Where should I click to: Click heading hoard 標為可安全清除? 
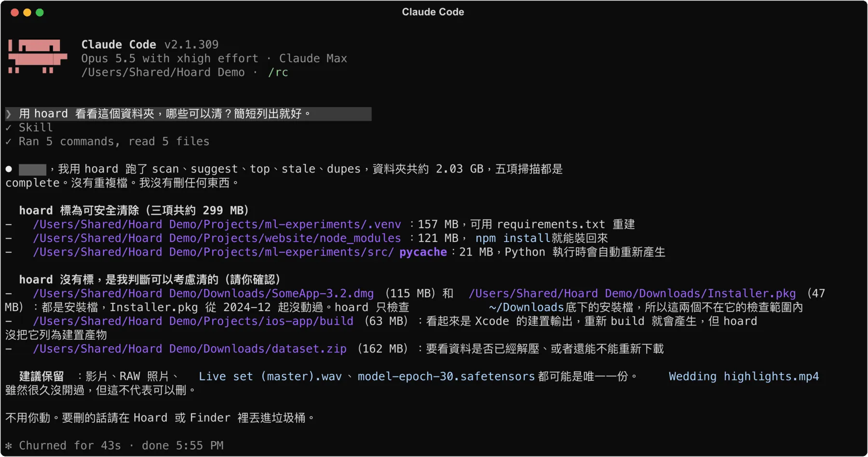[x=134, y=211]
